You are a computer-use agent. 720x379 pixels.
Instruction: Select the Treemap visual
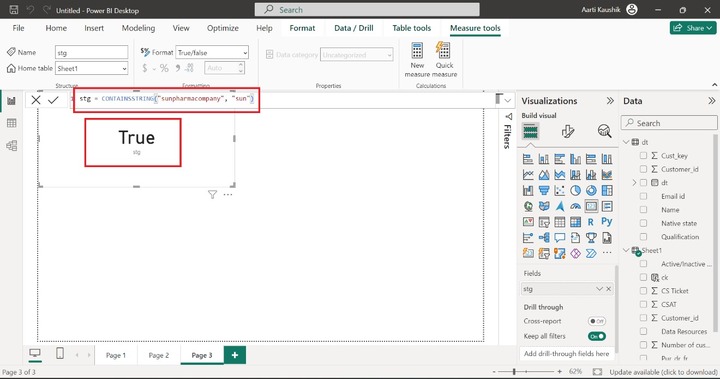click(x=607, y=190)
